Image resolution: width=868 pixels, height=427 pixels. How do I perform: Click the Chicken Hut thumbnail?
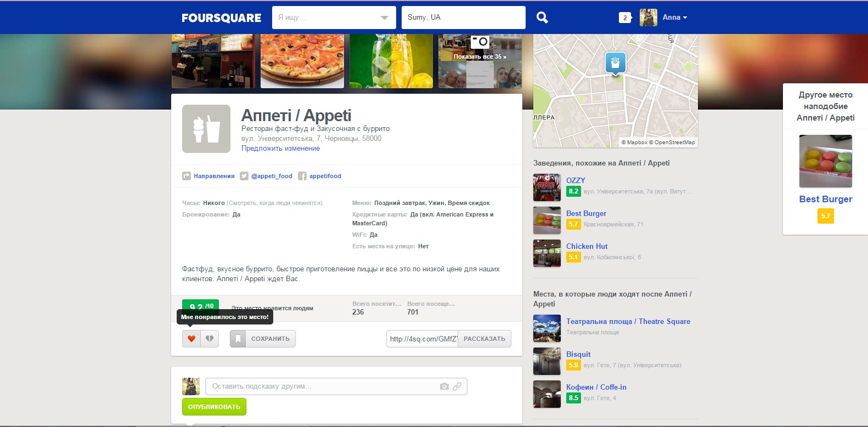click(x=547, y=253)
